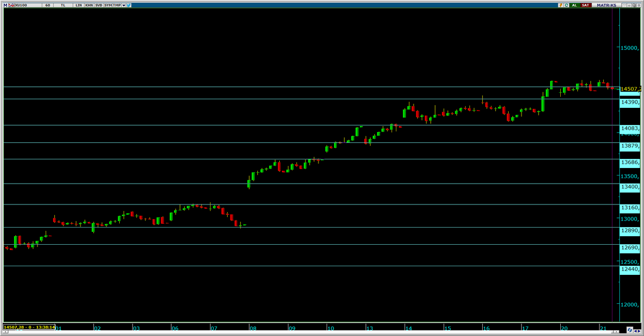Click the TMP template button
This screenshot has height=336, width=644.
pyautogui.click(x=117, y=5)
